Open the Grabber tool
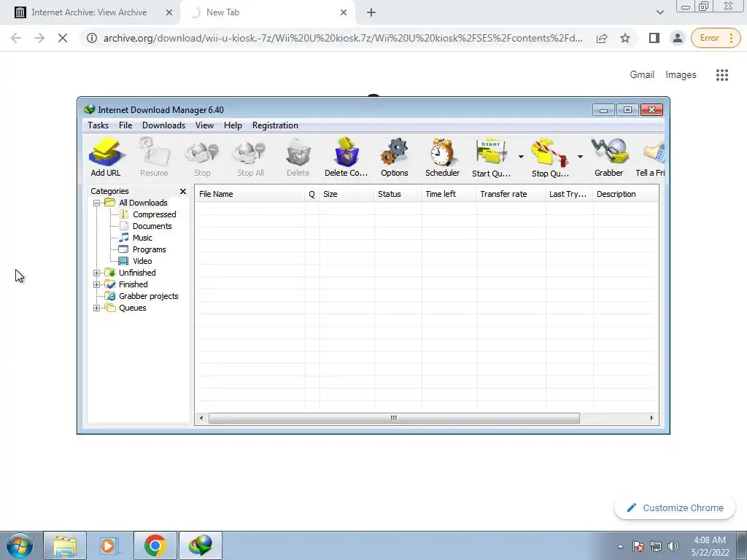This screenshot has height=560, width=747. (609, 157)
